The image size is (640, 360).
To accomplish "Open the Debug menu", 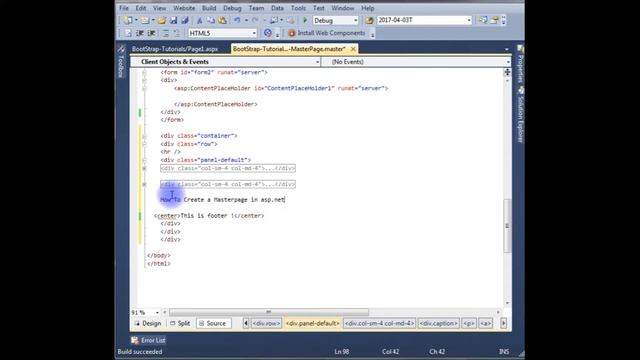I will (232, 8).
